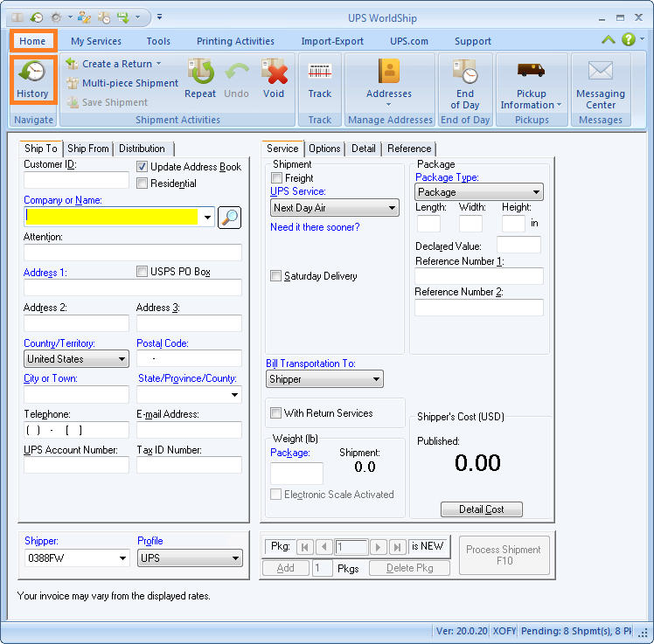Open the Support ribbon tab
The height and width of the screenshot is (644, 654).
(x=473, y=41)
